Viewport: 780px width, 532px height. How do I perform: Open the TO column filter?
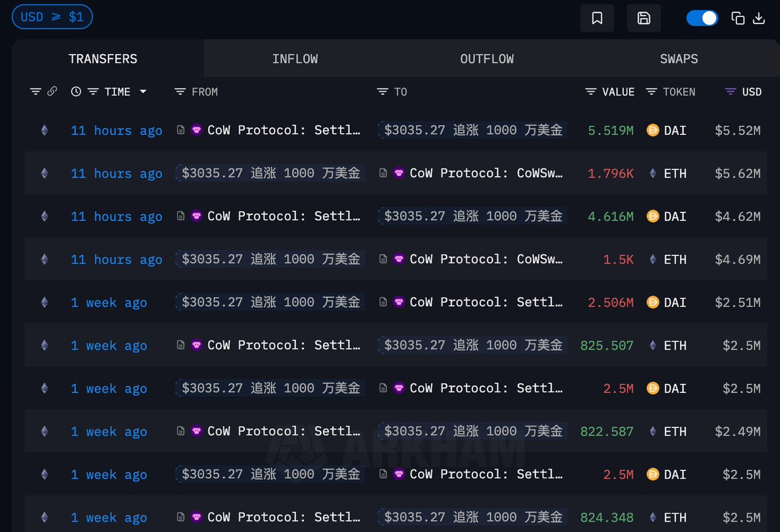(382, 92)
